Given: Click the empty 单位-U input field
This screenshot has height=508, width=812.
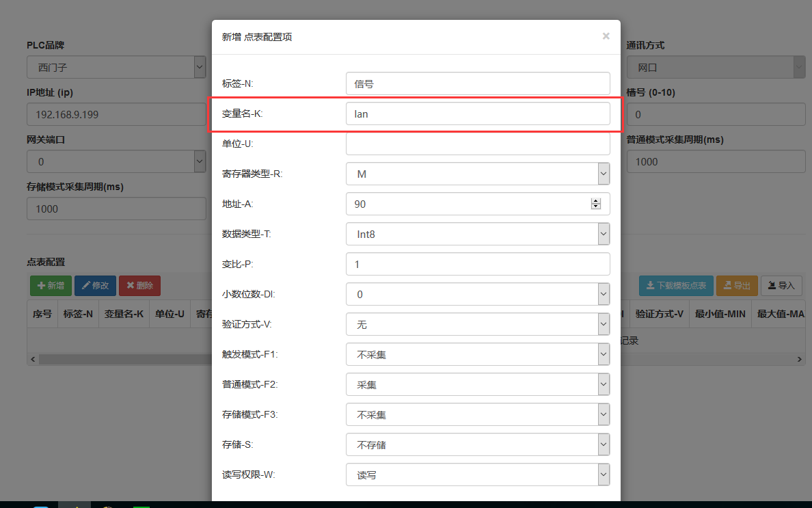Looking at the screenshot, I should (x=477, y=144).
